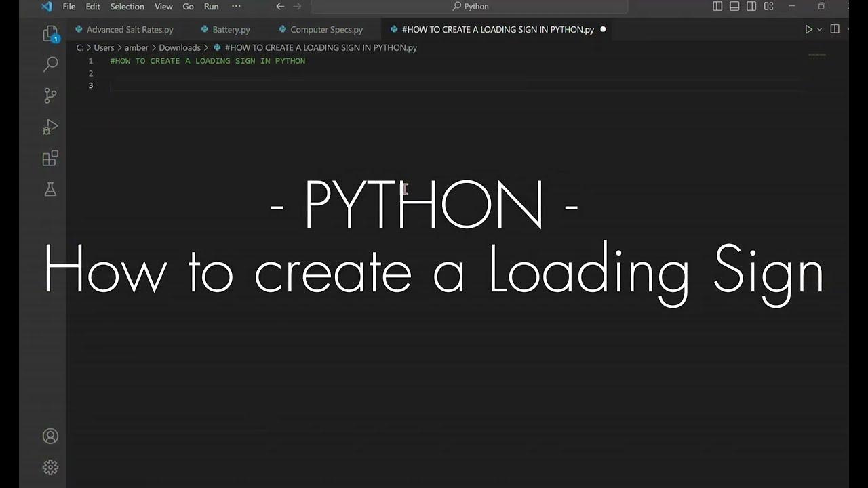Switch to Battery.py tab
Image resolution: width=868 pixels, height=488 pixels.
tap(226, 30)
